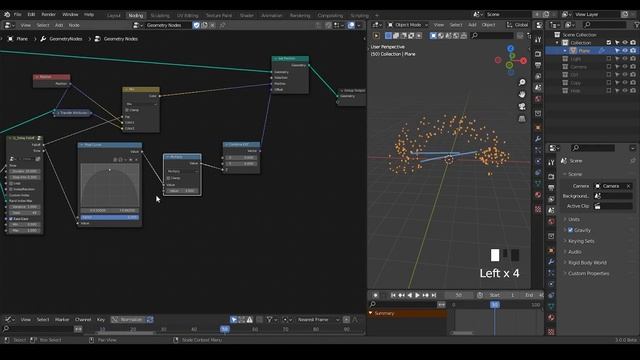This screenshot has height=360, width=640.
Task: Open the 3D viewport Object menu
Action: pyautogui.click(x=488, y=25)
